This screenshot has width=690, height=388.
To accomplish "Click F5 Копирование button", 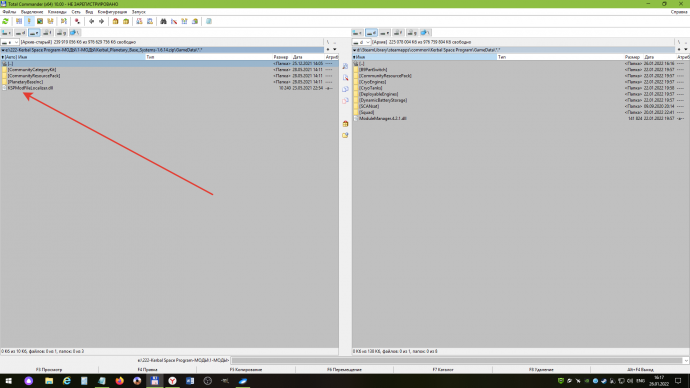I will click(246, 370).
